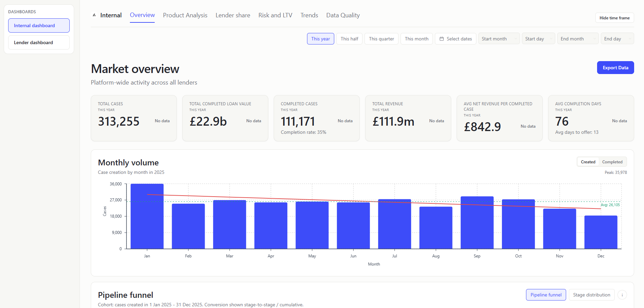Select the This half time frame
The image size is (644, 308).
tap(349, 39)
